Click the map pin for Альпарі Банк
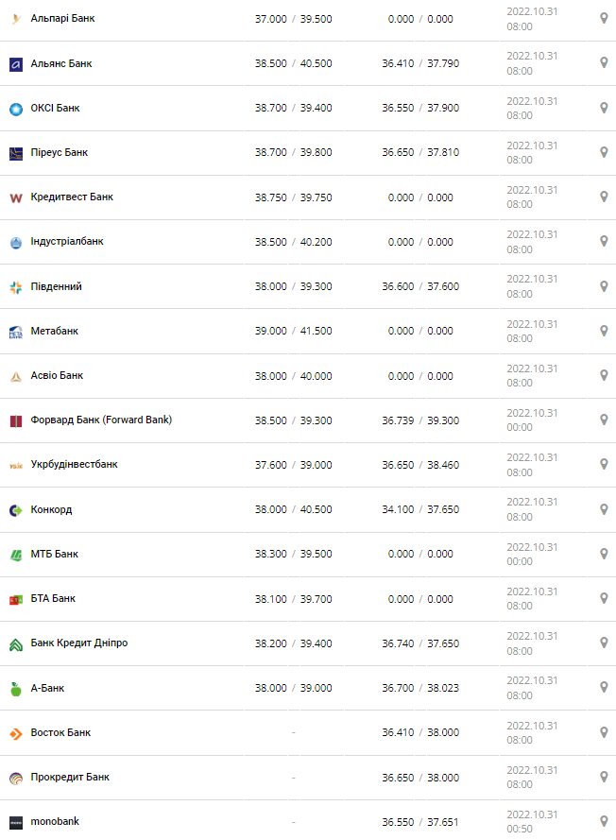 pyautogui.click(x=604, y=18)
